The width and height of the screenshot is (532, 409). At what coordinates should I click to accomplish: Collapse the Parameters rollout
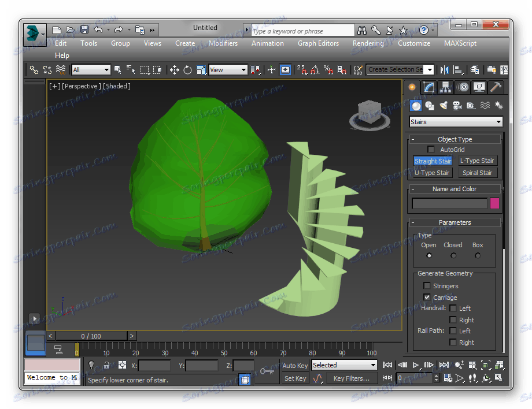455,222
